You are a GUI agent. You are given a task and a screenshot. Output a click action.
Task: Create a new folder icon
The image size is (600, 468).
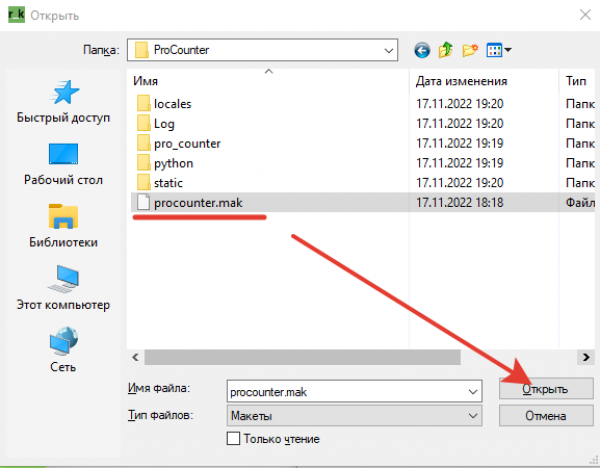470,50
